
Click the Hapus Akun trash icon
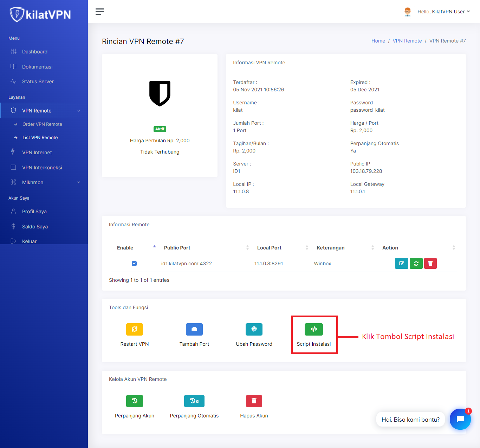(254, 401)
